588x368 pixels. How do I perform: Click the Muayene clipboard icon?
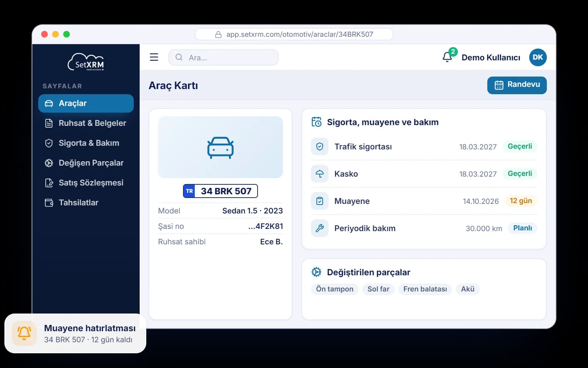pos(320,201)
